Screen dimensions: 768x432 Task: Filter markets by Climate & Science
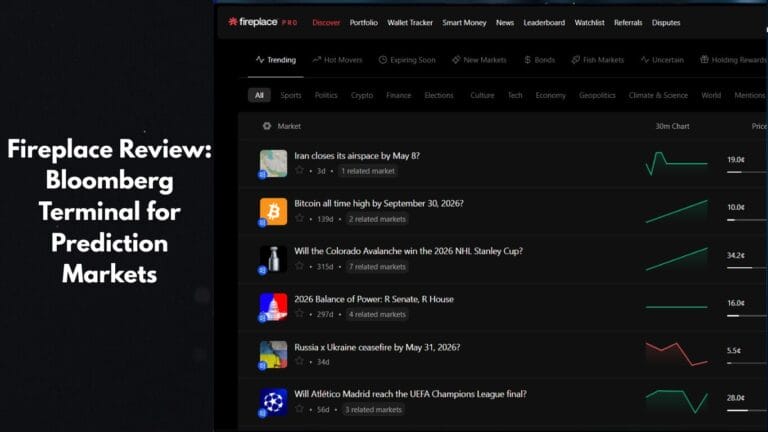[658, 95]
